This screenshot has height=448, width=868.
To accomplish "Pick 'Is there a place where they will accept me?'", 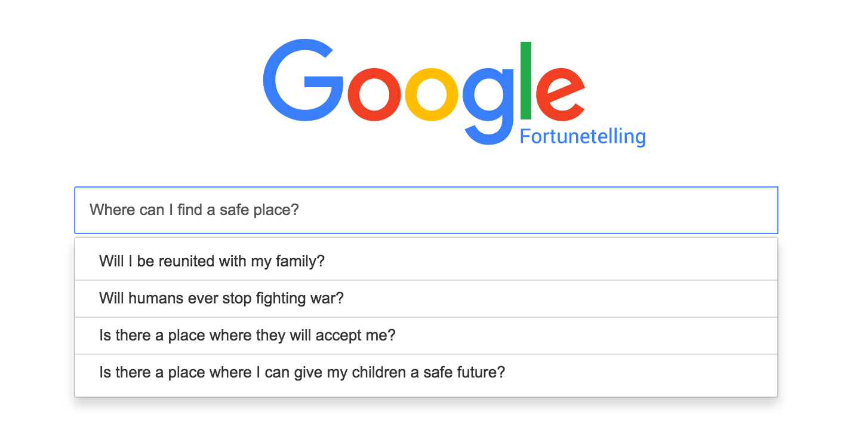I will pos(247,335).
